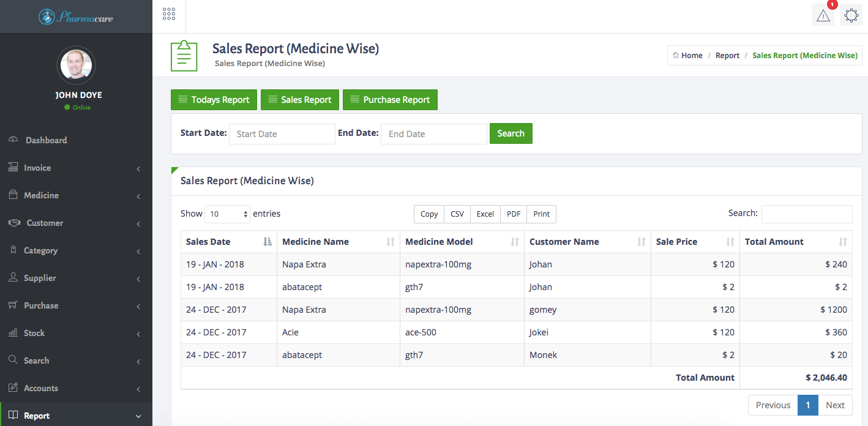Viewport: 868px width, 426px height.
Task: Click the apps grid icon next to the logo
Action: click(169, 13)
